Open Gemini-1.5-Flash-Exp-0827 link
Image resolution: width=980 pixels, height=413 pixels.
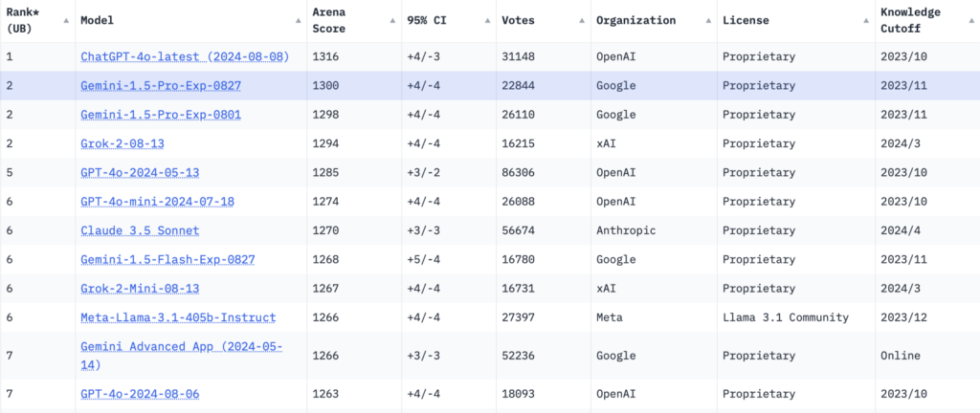167,259
